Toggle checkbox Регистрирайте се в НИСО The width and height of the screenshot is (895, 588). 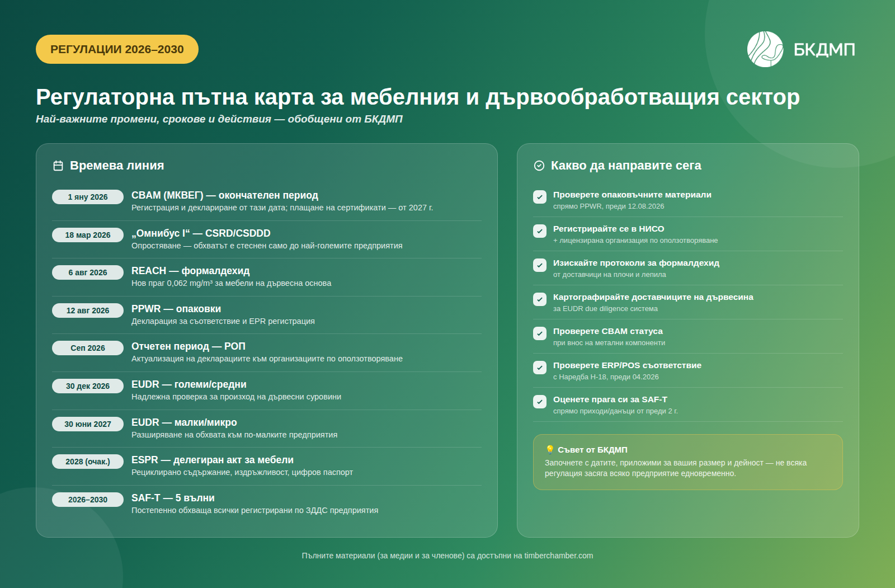540,231
